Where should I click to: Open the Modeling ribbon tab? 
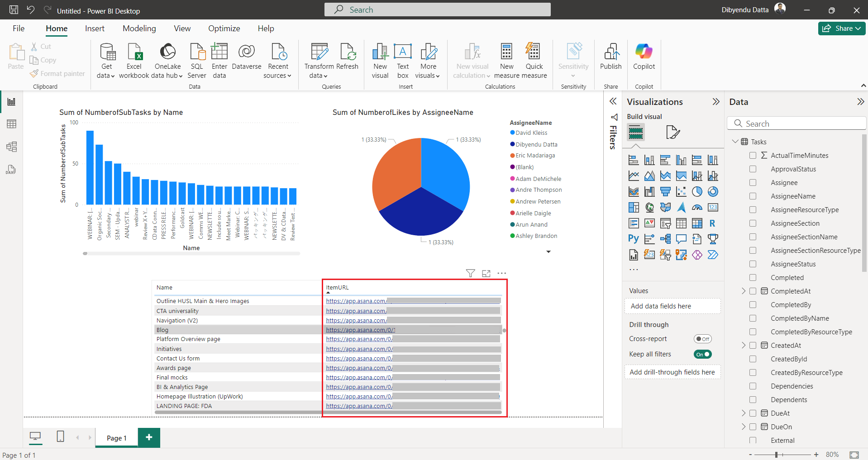pos(139,28)
